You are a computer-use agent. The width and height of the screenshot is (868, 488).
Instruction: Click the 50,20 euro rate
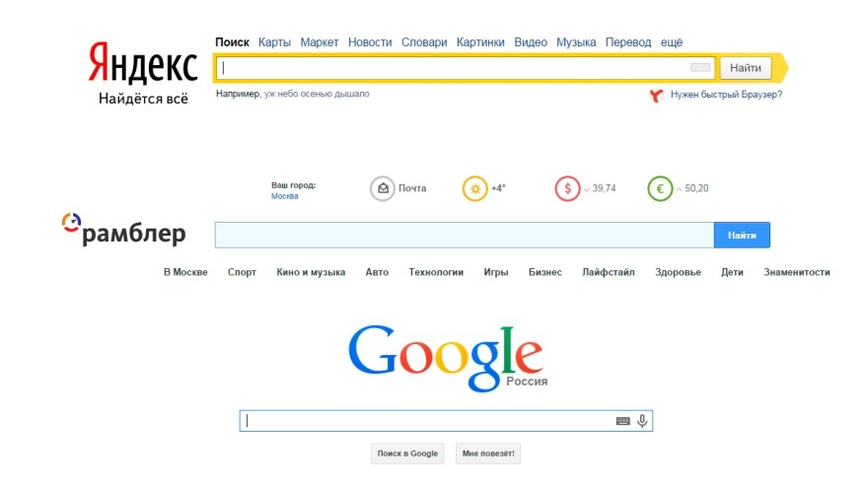click(x=696, y=188)
